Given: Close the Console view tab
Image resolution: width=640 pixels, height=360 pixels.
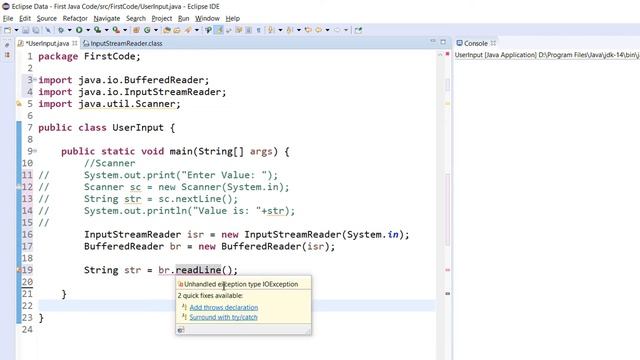Looking at the screenshot, I should 493,43.
